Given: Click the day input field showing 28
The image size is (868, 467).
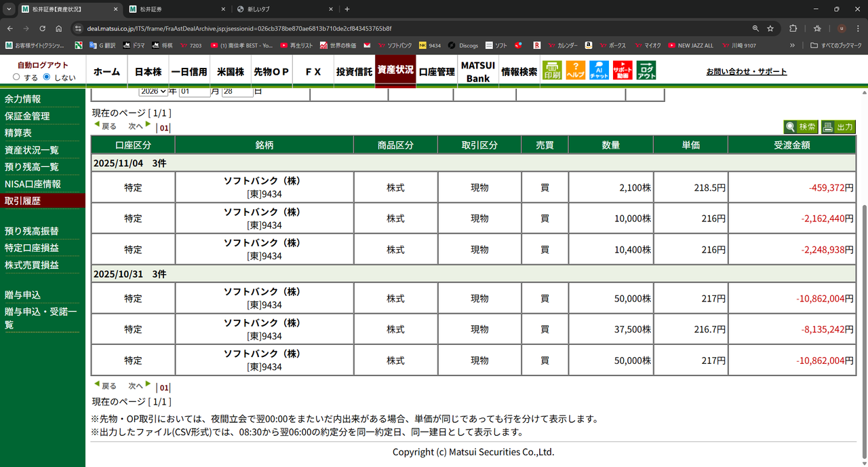Looking at the screenshot, I should [x=237, y=91].
